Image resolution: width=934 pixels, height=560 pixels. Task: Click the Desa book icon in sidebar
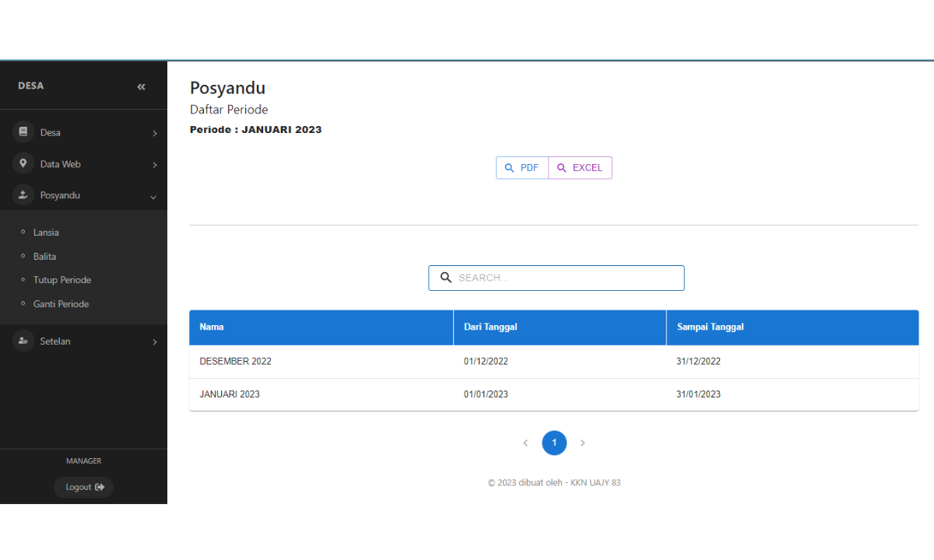[23, 132]
